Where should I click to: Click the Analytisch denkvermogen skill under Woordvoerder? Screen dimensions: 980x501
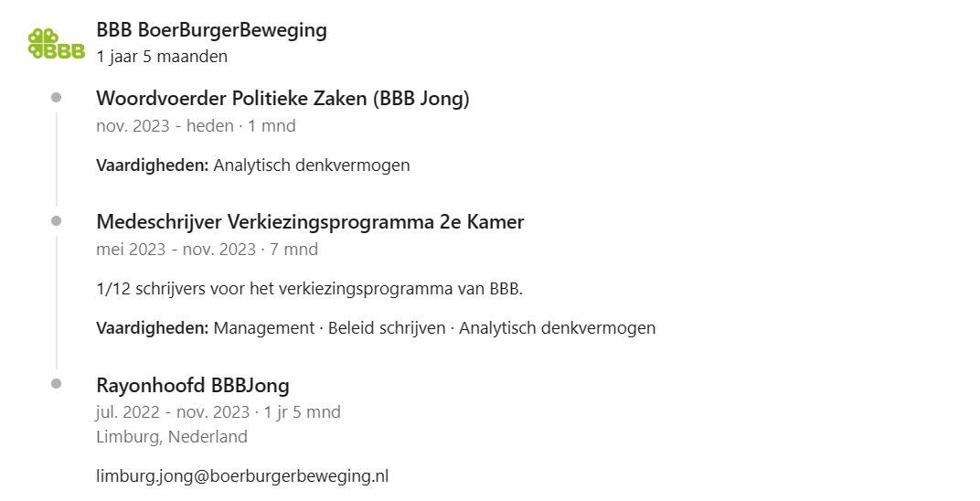point(312,165)
